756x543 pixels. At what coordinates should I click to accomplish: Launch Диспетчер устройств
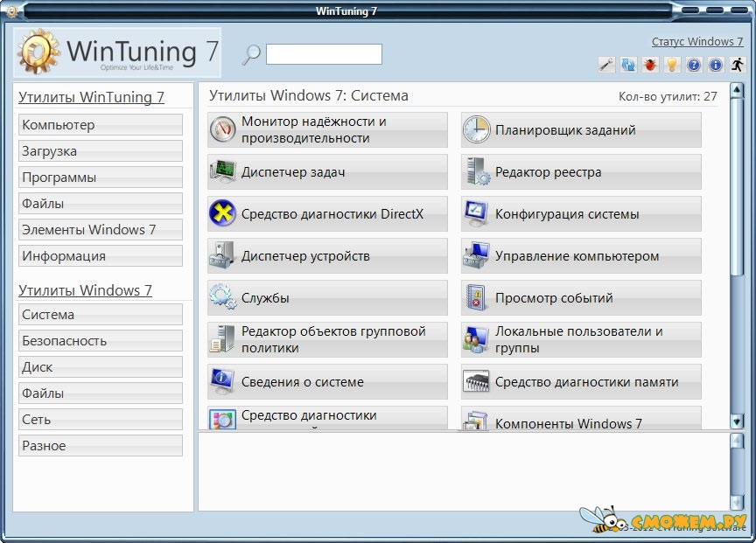click(328, 256)
